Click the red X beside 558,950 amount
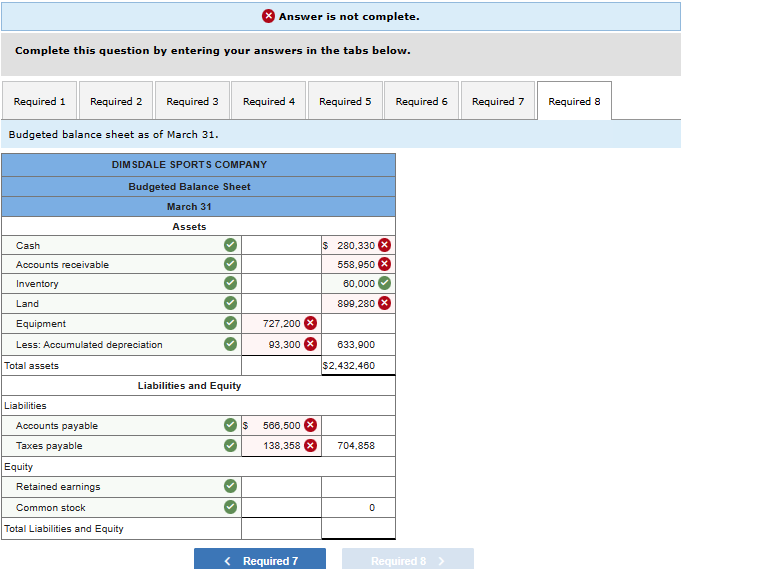 [x=385, y=264]
